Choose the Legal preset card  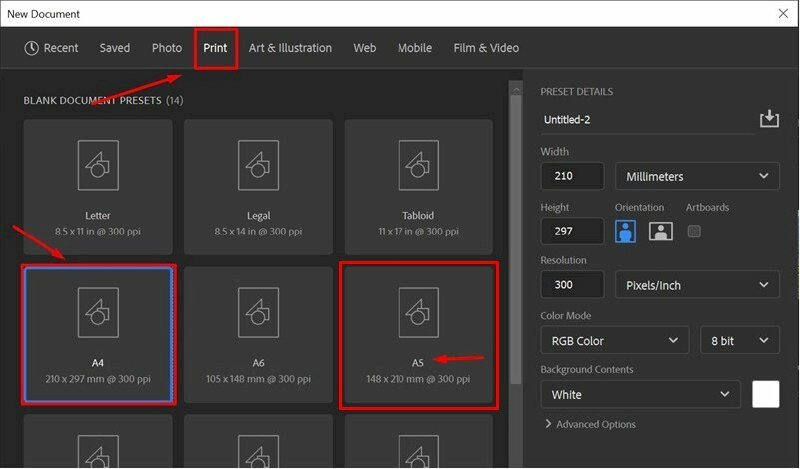(x=258, y=187)
